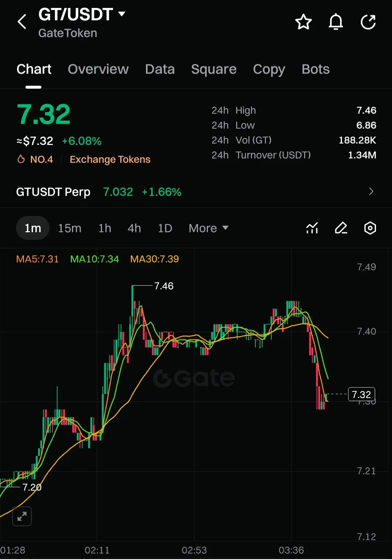Tap the GateToken subtitle

coord(68,33)
